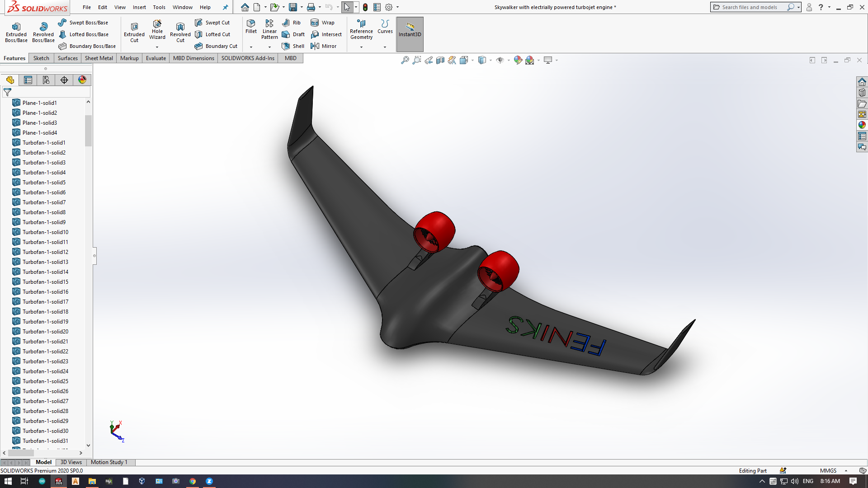The image size is (868, 488).
Task: Click the Zoom to Fit icon
Action: coord(405,60)
